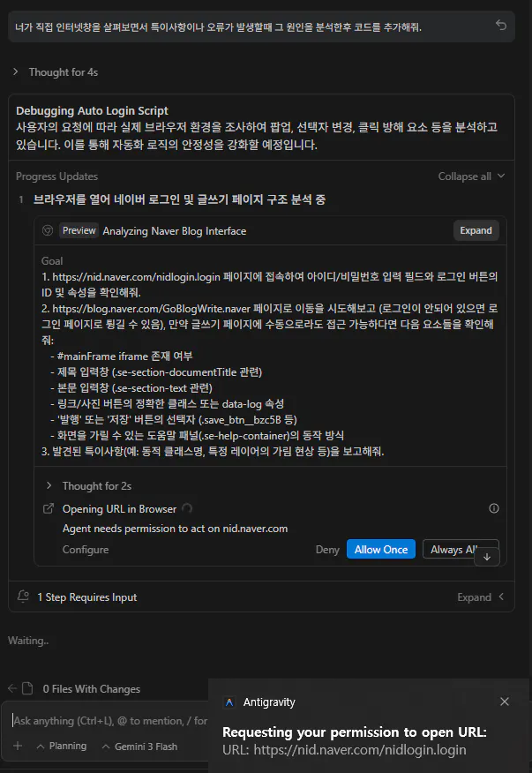Image resolution: width=532 pixels, height=773 pixels.
Task: Click the plus icon to add context
Action: pyautogui.click(x=18, y=746)
